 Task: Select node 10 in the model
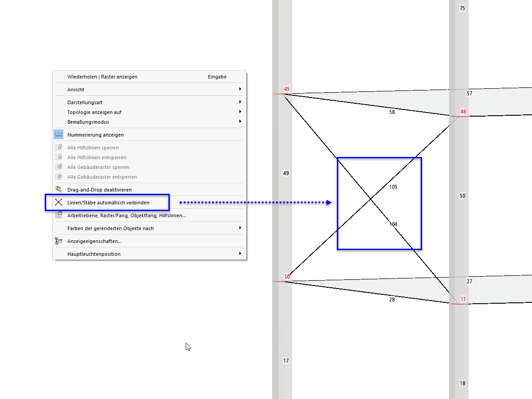pyautogui.click(x=287, y=277)
